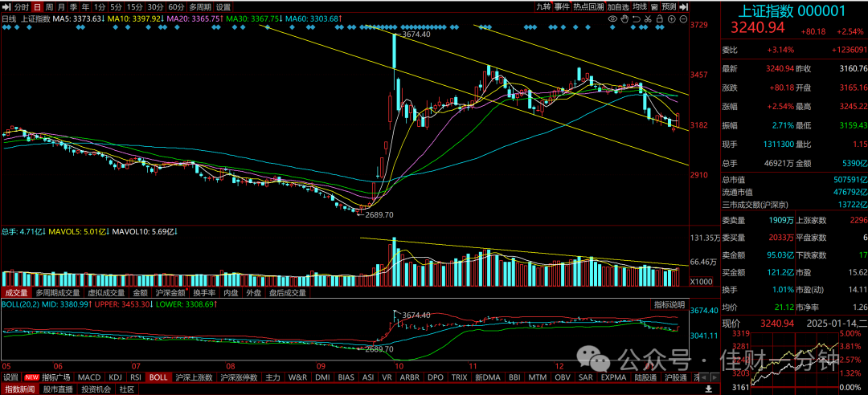Select the 多周期成交量 tab
The width and height of the screenshot is (868, 395).
(x=57, y=293)
